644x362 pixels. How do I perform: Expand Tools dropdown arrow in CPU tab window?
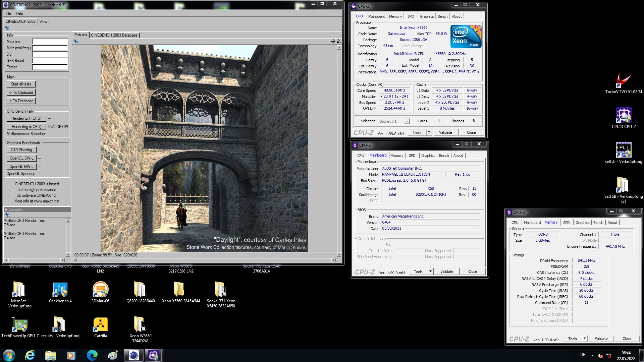(x=429, y=132)
